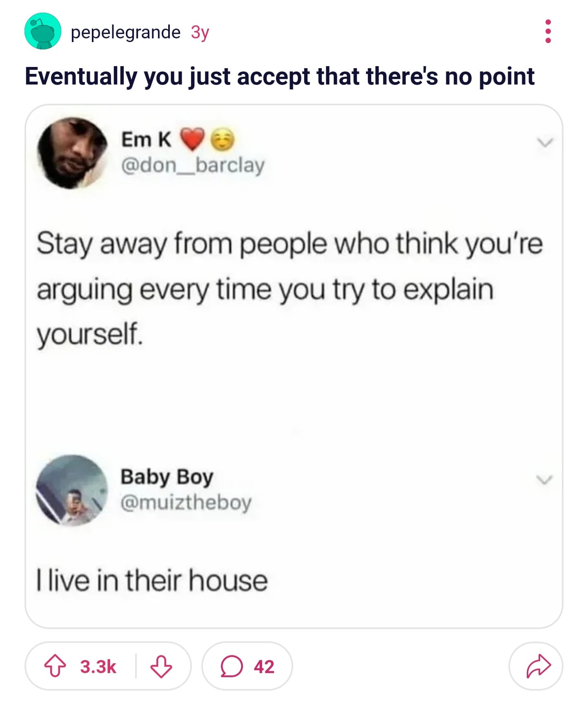
Task: Tap the @muiztheboy handle
Action: tap(186, 502)
